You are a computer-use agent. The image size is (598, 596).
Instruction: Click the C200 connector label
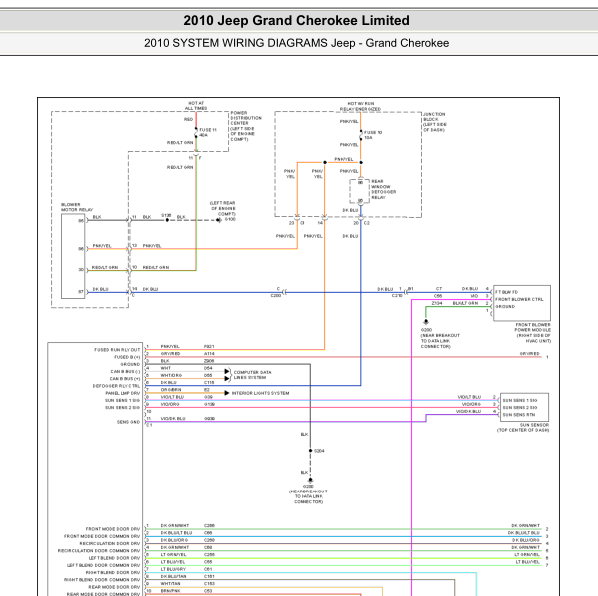pos(276,296)
